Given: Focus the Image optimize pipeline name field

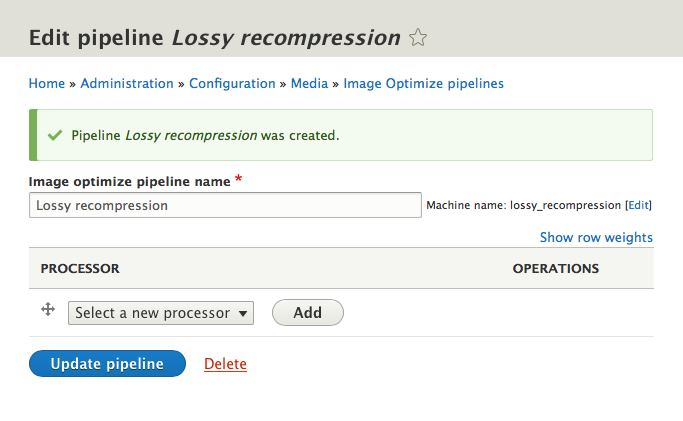Looking at the screenshot, I should (225, 205).
